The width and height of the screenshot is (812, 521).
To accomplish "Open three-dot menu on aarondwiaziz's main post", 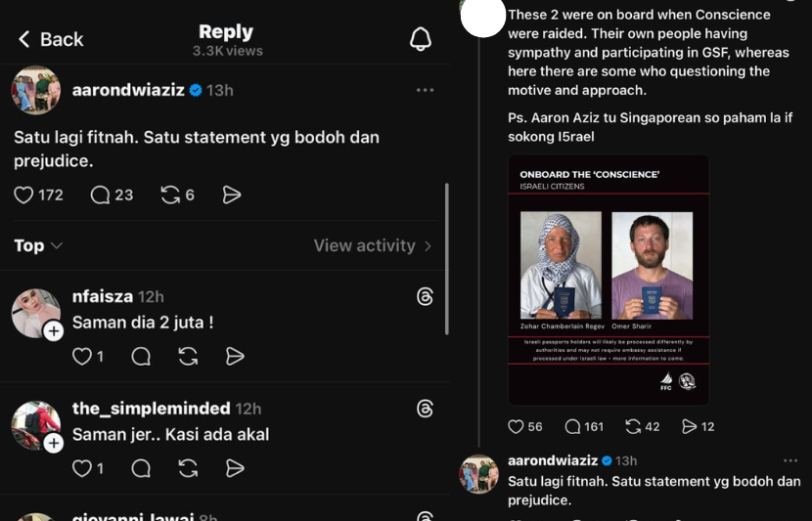I will (425, 90).
